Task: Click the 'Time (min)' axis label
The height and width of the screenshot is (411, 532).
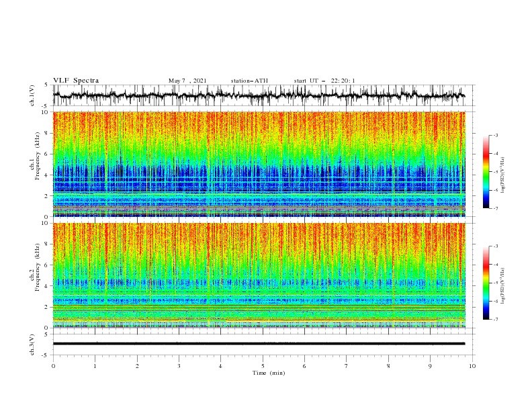Action: [269, 373]
